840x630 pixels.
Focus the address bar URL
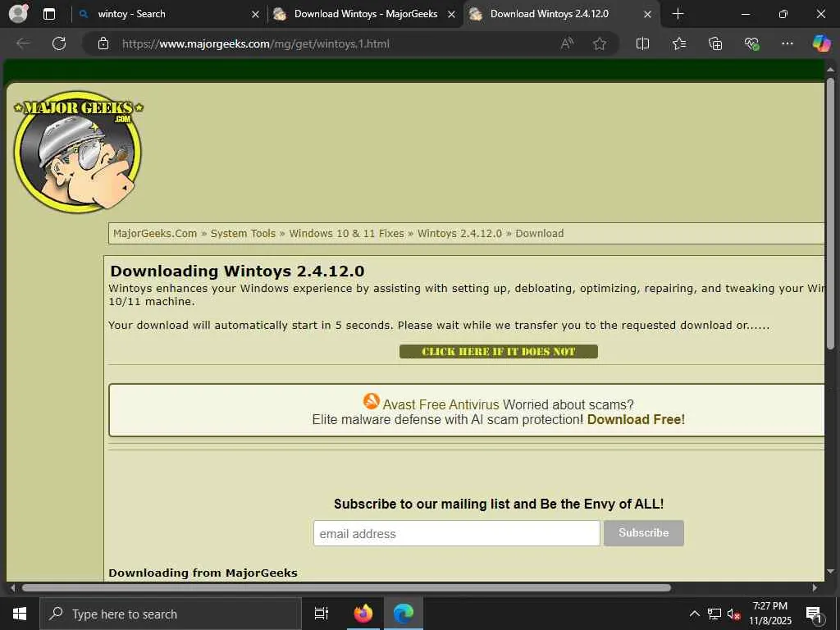point(256,44)
